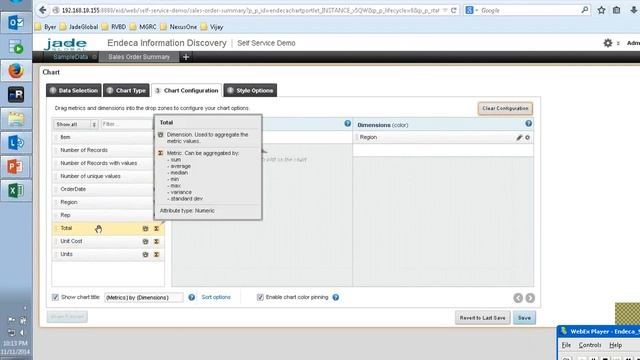Open Help menu in WebEx Player
The height and width of the screenshot is (360, 640).
(616, 345)
